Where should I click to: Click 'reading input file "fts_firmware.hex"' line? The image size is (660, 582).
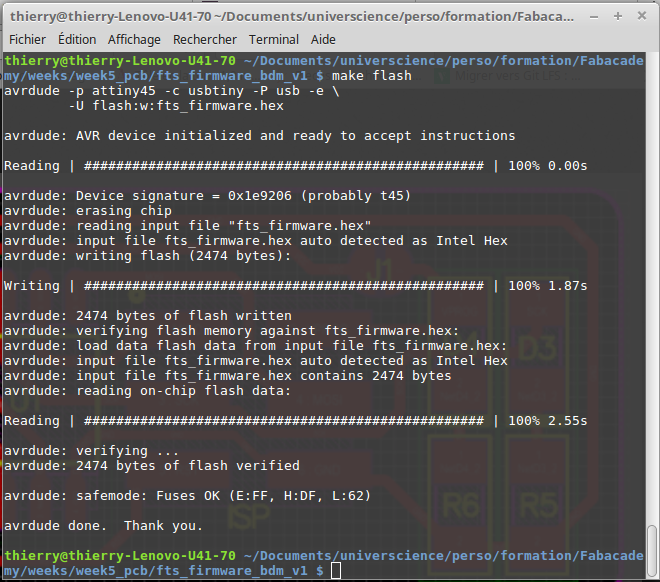tap(188, 226)
